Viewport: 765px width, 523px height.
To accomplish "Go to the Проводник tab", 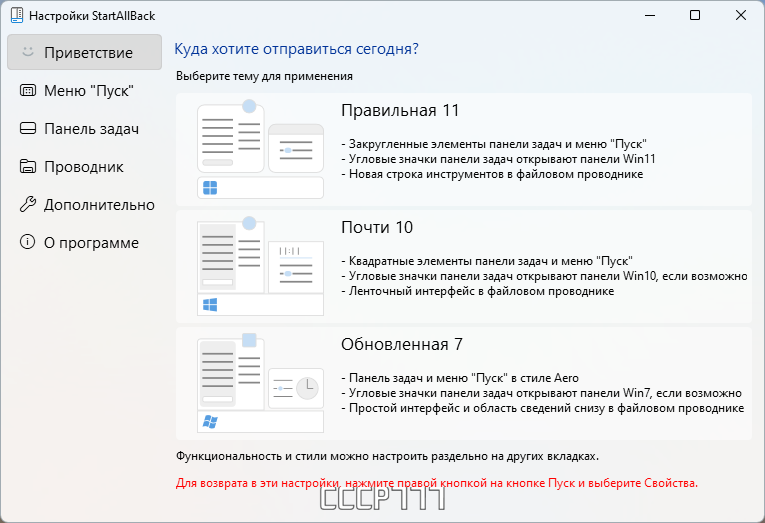I will 84,166.
